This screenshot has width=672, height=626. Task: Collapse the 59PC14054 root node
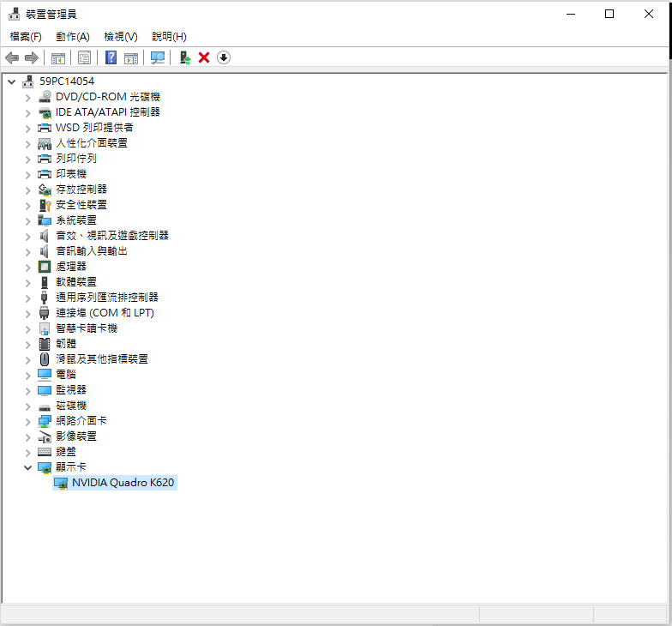click(12, 81)
